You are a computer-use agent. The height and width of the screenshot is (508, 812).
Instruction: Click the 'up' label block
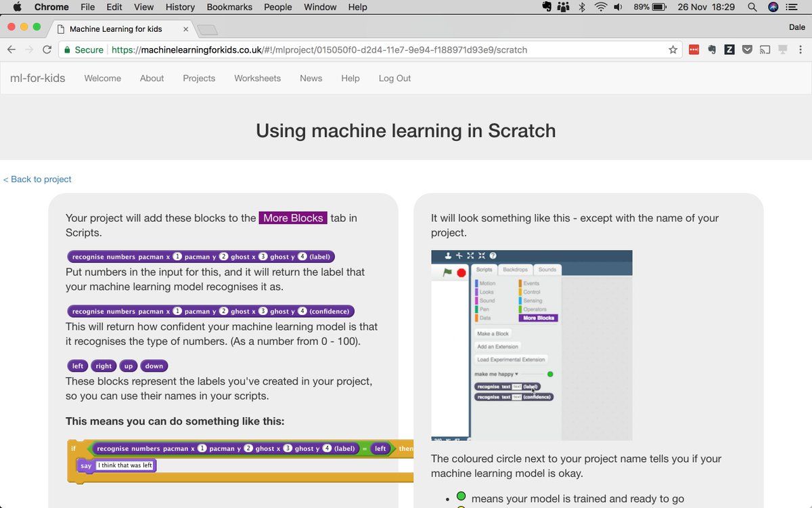tap(129, 366)
